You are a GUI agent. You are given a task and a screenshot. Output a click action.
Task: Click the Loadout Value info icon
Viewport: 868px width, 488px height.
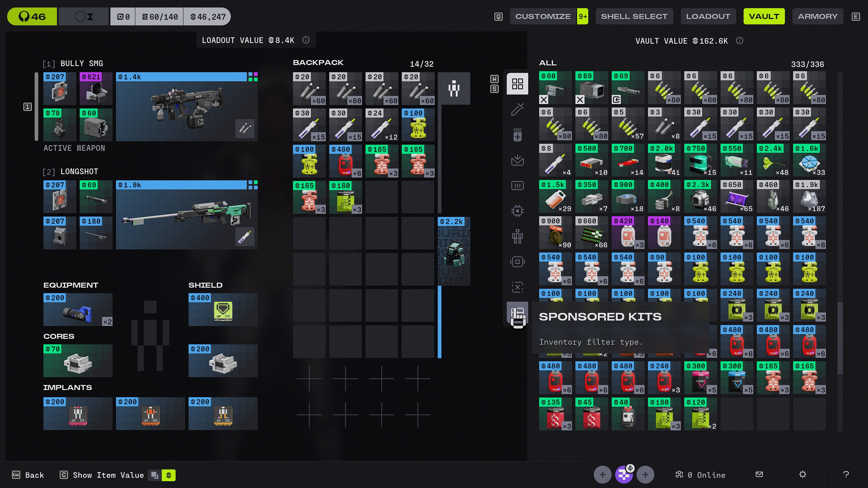coord(306,40)
